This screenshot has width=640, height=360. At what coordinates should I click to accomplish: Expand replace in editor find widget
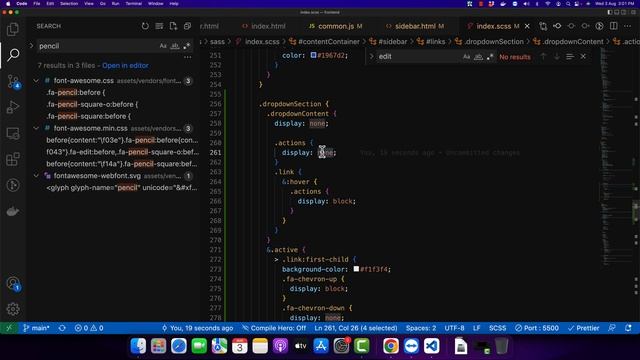coord(371,57)
